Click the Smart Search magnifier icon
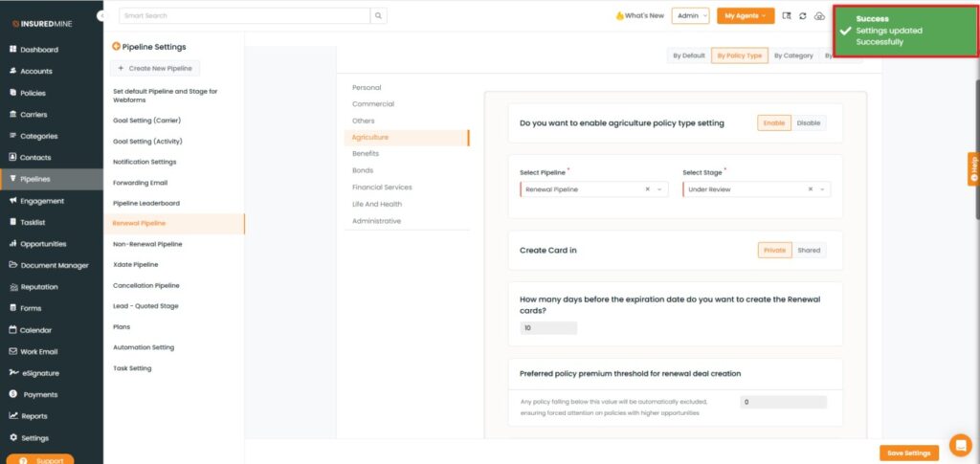 379,16
